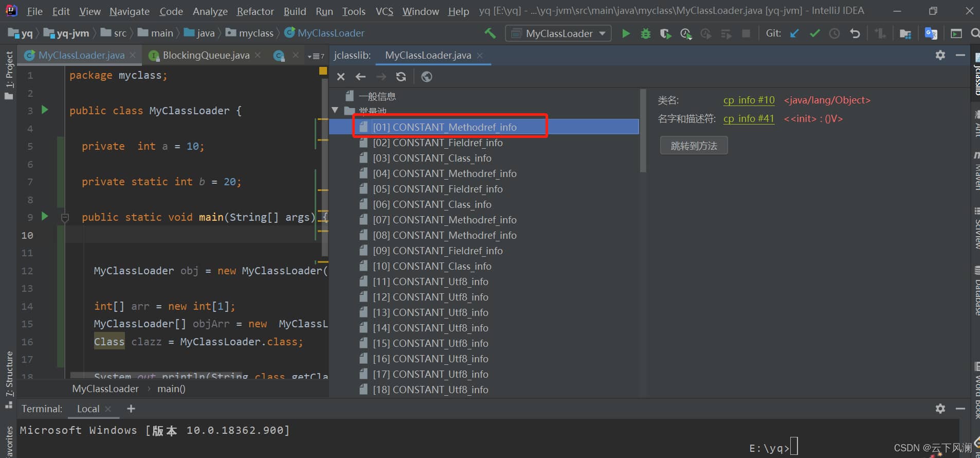The width and height of the screenshot is (980, 458).
Task: Select jclasslib MyClassLoader.java tab
Action: (x=428, y=55)
